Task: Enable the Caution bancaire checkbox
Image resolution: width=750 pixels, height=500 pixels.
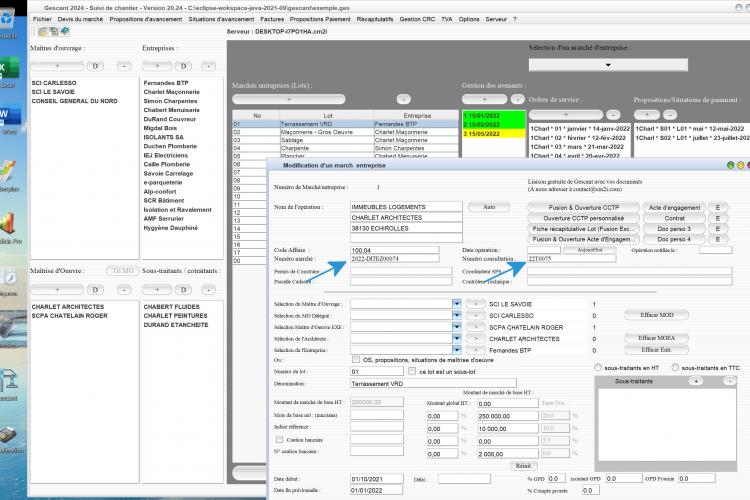Action: point(279,439)
